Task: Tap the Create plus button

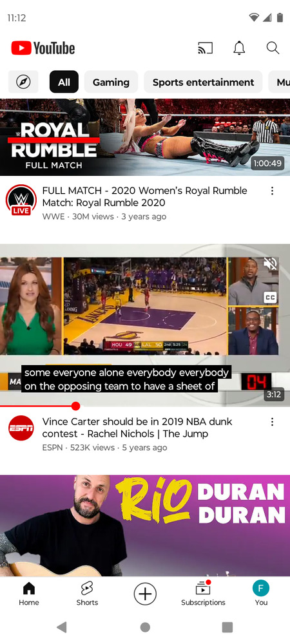Action: click(145, 594)
